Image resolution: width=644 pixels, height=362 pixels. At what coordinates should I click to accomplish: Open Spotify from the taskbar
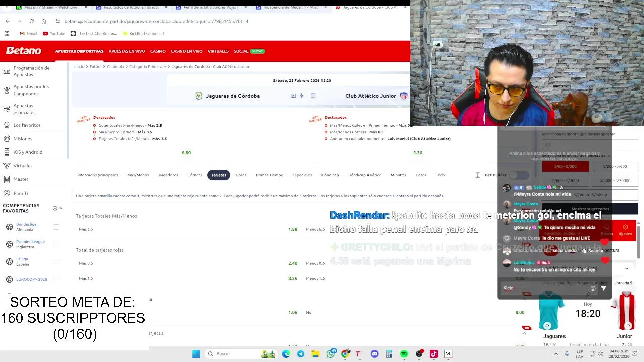(x=404, y=354)
